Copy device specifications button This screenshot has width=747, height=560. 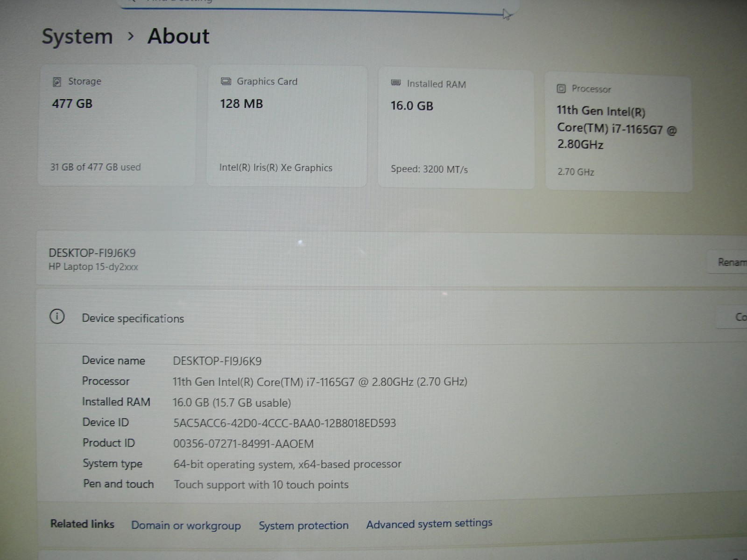732,317
